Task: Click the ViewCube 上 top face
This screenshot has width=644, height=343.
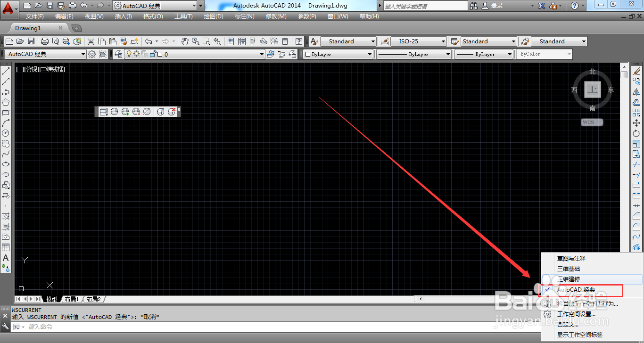Action: click(x=593, y=90)
